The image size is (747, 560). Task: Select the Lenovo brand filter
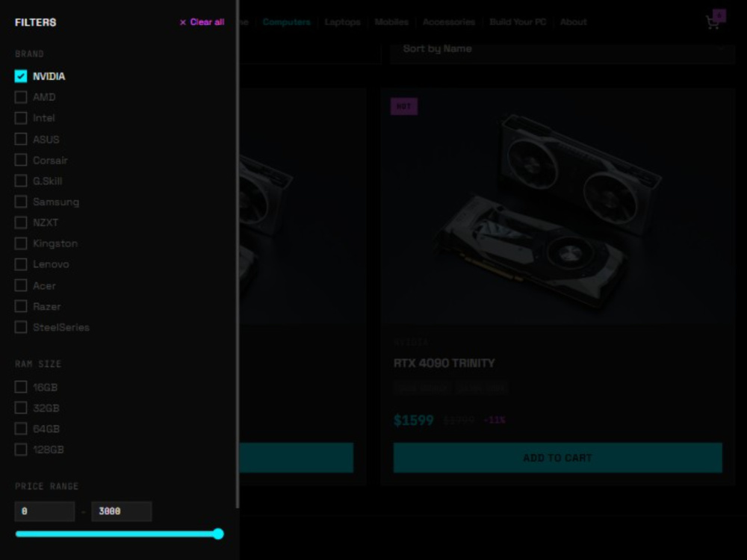[x=20, y=264]
